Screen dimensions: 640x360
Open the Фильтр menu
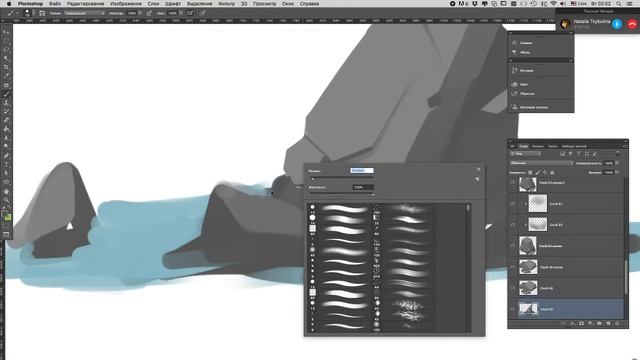[227, 4]
